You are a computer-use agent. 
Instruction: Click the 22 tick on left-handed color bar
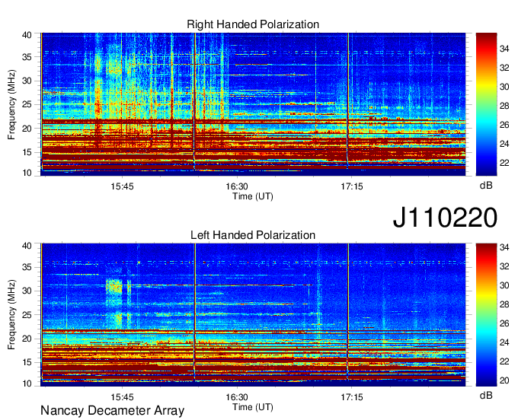point(504,361)
